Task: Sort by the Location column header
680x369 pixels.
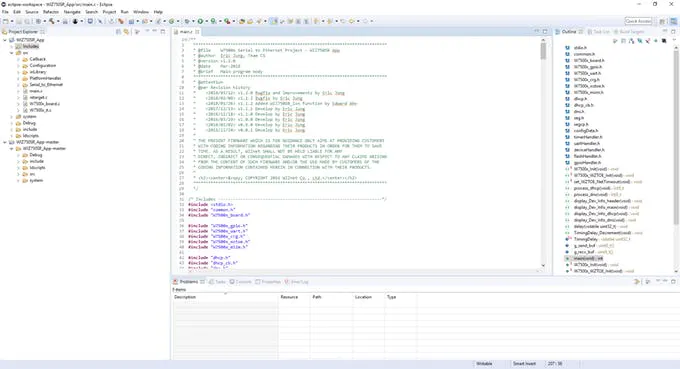Action: pyautogui.click(x=369, y=297)
